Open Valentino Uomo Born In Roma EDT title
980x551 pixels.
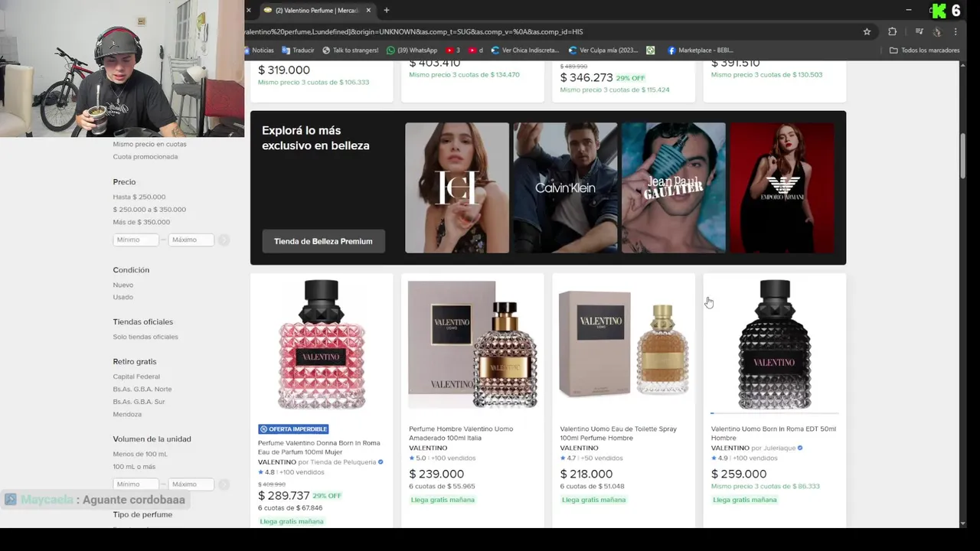[x=773, y=433]
